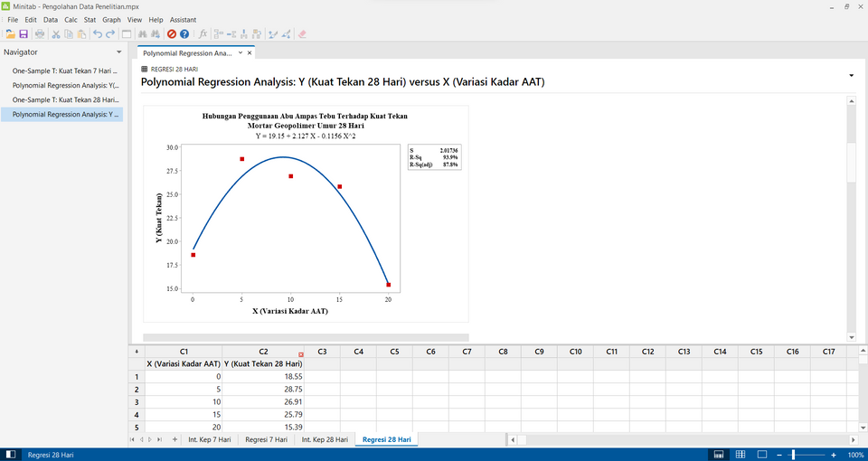
Task: Save the project with the floppy icon
Action: (24, 34)
